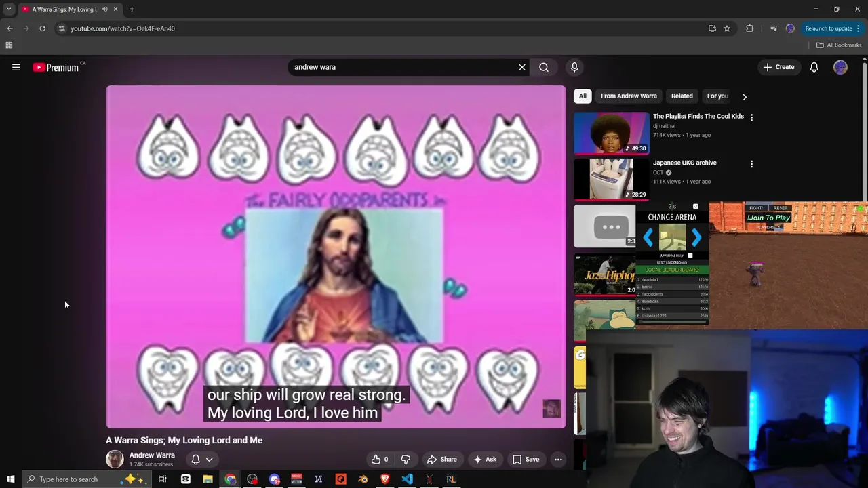Bookmark this page with the star
Image resolution: width=868 pixels, height=488 pixels.
(727, 28)
